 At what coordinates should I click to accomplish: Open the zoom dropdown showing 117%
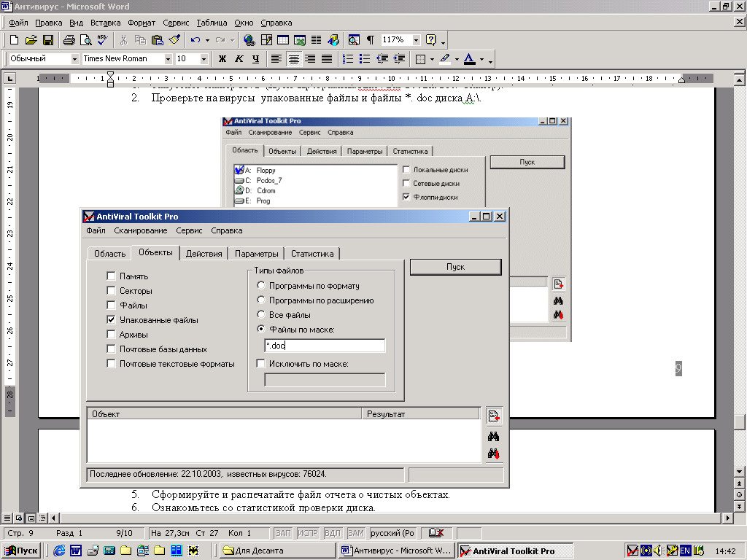click(417, 40)
